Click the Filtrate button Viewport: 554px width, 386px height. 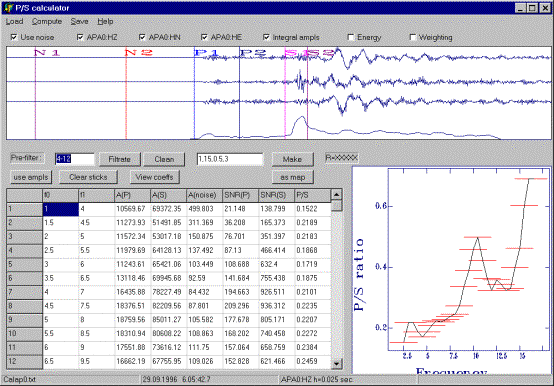click(119, 159)
